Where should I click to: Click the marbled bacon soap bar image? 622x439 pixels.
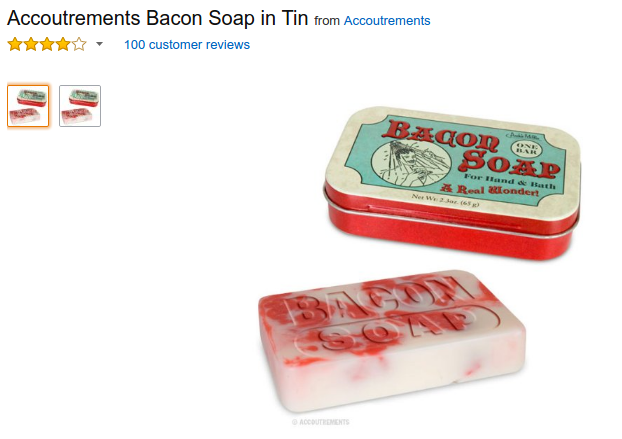[x=392, y=341]
